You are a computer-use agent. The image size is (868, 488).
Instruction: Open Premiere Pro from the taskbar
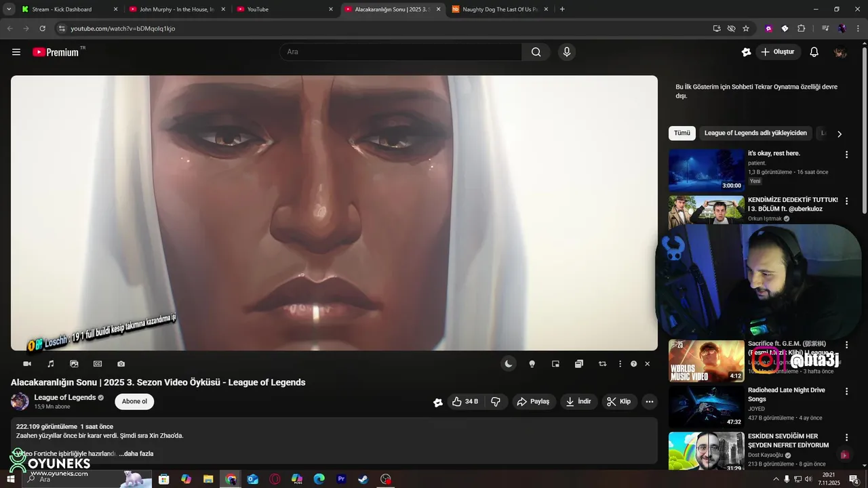coord(341,479)
